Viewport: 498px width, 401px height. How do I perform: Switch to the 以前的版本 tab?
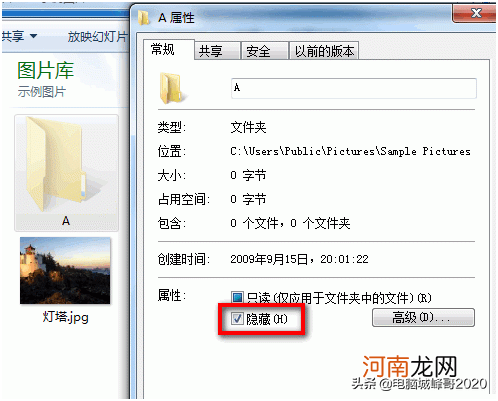[324, 51]
